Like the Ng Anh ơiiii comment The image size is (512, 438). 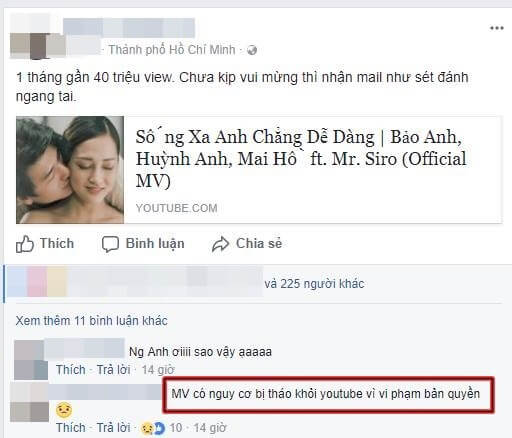[71, 370]
